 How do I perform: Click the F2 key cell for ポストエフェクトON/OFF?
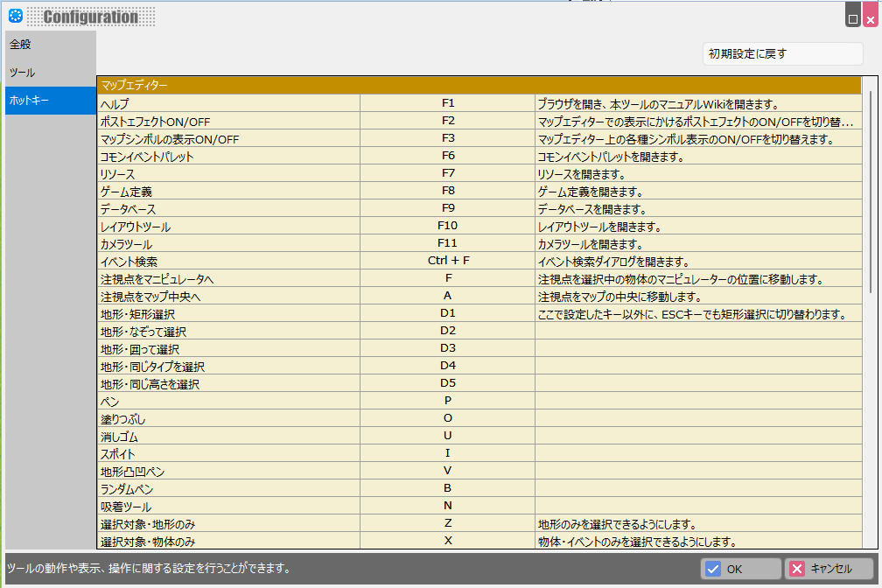point(447,121)
